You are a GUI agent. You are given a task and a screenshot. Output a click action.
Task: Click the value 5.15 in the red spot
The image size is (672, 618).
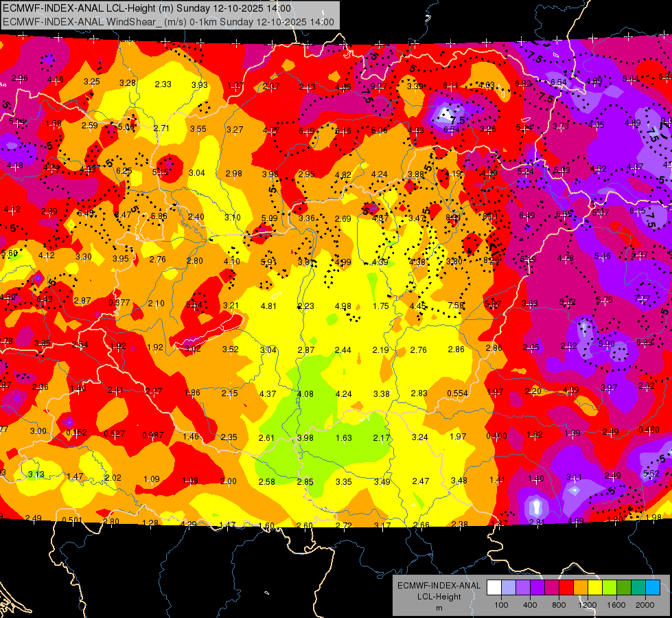tap(161, 172)
